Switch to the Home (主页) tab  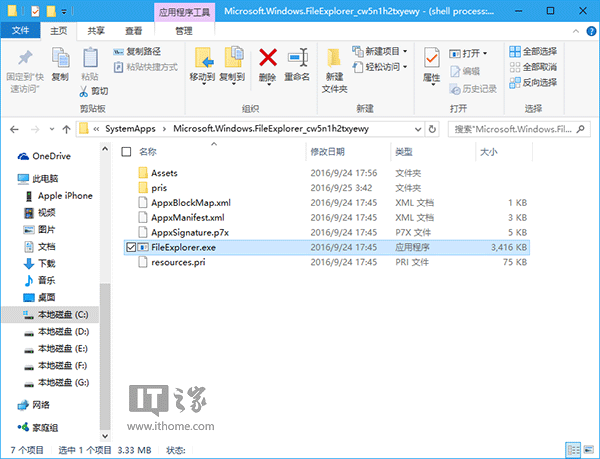point(59,31)
